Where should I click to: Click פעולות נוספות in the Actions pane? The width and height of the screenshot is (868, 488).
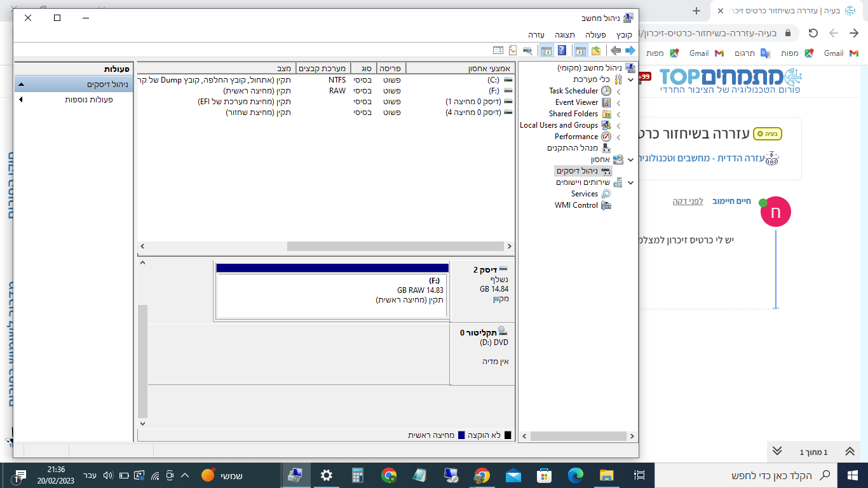[88, 100]
